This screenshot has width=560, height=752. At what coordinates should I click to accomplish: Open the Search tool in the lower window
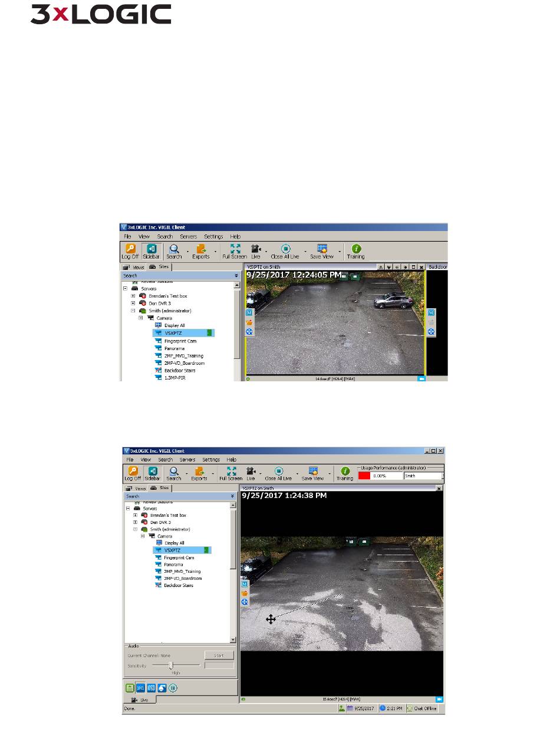pos(174,474)
